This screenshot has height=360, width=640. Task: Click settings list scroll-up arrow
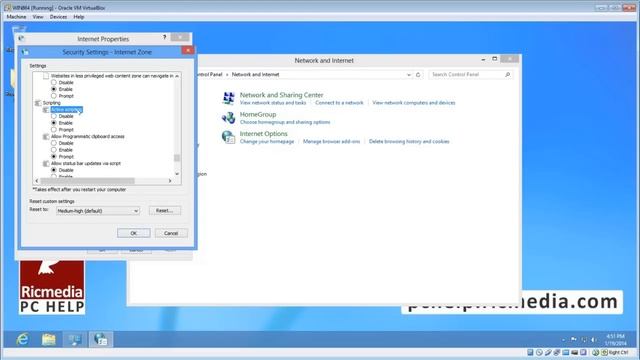pos(177,76)
